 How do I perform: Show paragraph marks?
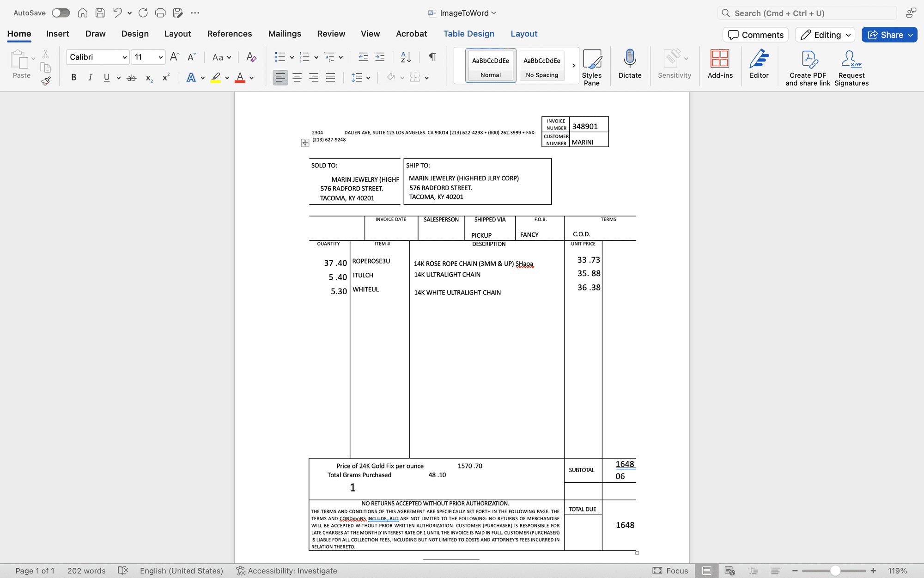pyautogui.click(x=432, y=57)
